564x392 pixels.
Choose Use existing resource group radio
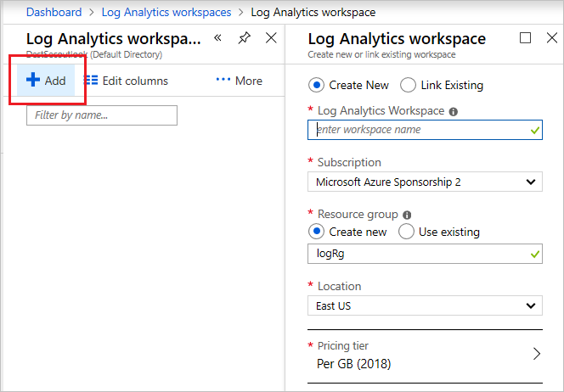tap(406, 232)
